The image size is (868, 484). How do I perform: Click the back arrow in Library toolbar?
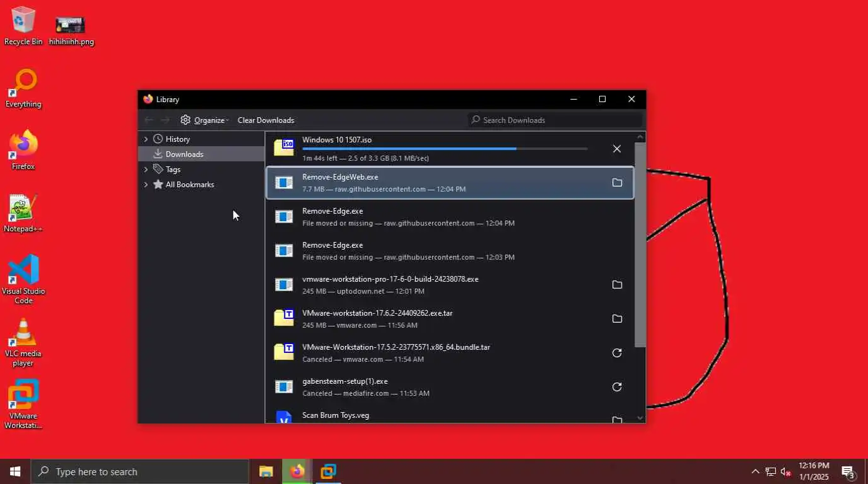coord(149,120)
